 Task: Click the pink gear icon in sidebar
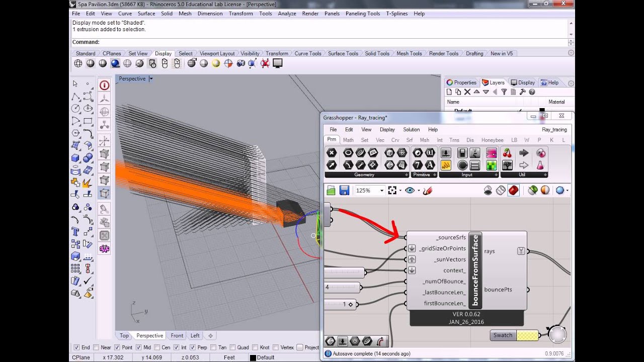(104, 248)
